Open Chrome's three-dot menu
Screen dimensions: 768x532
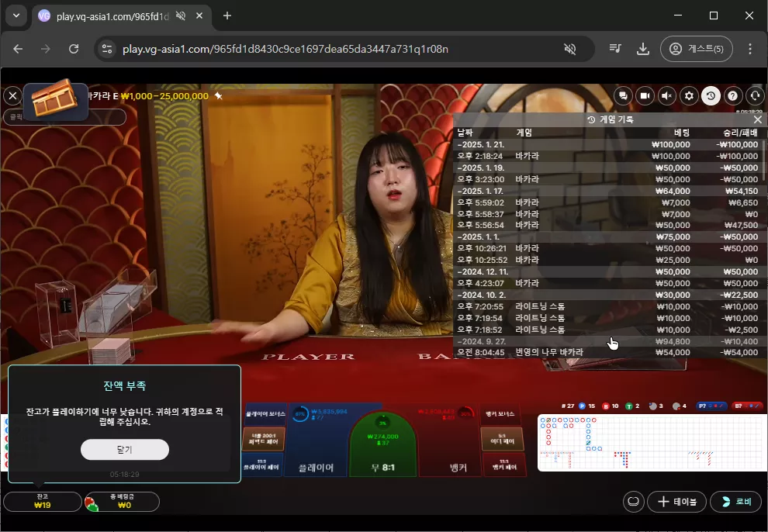750,49
